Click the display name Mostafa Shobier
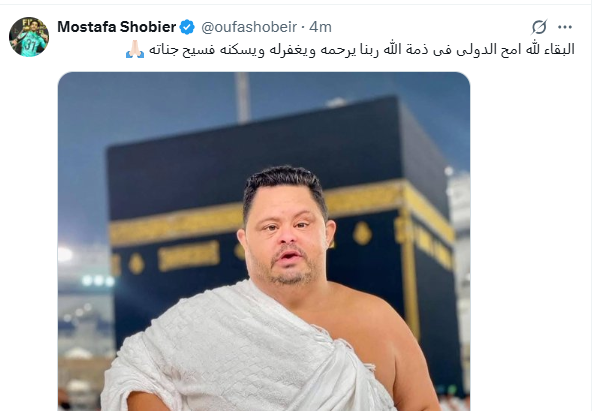The image size is (594, 411). (117, 27)
